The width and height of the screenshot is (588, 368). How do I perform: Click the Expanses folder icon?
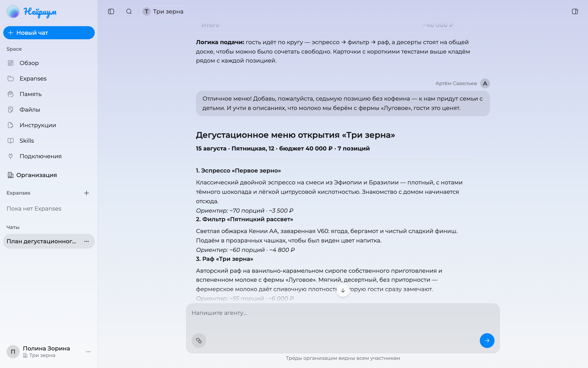(x=10, y=79)
